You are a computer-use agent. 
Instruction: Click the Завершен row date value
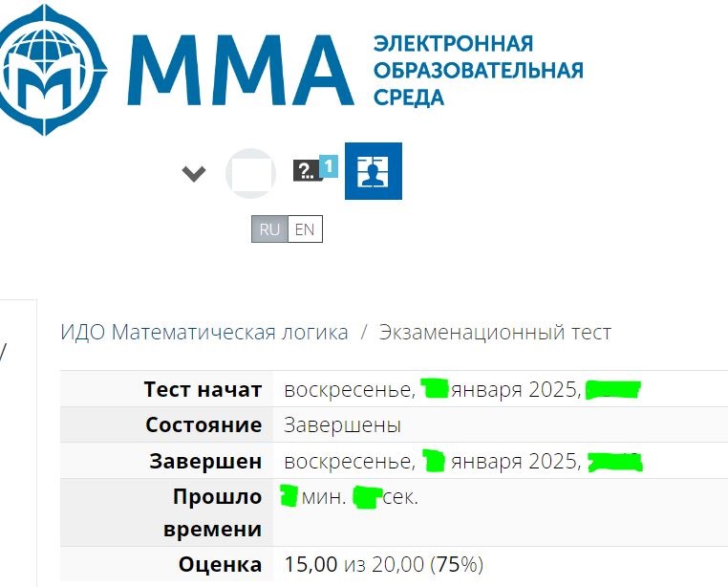463,461
